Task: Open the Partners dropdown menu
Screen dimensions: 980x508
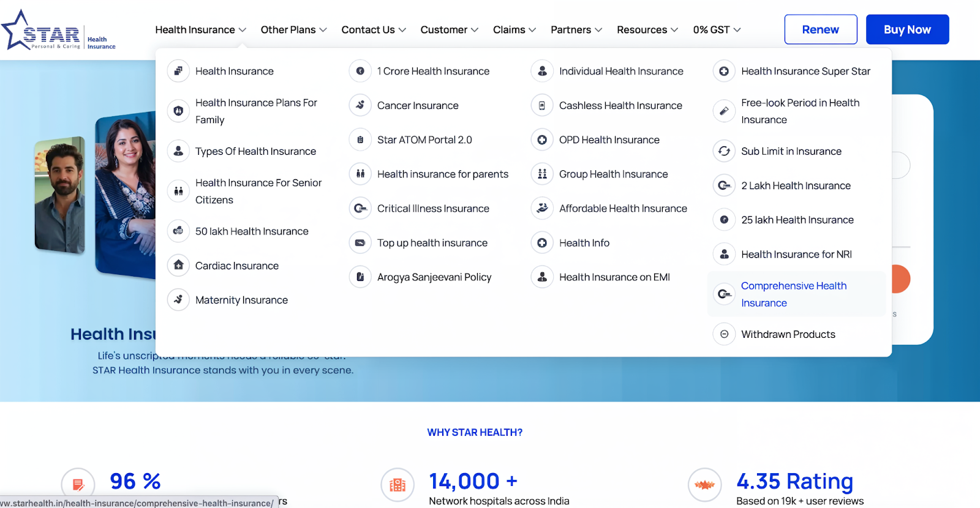Action: (576, 29)
